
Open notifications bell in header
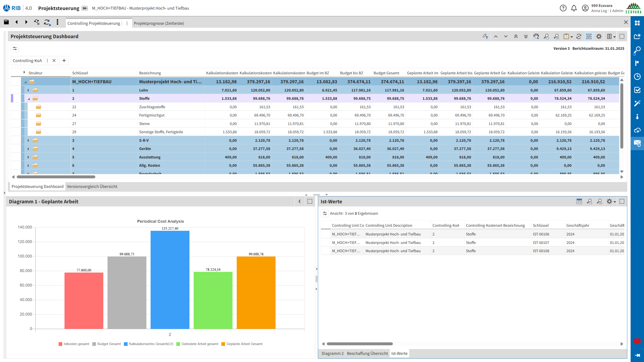(x=574, y=8)
